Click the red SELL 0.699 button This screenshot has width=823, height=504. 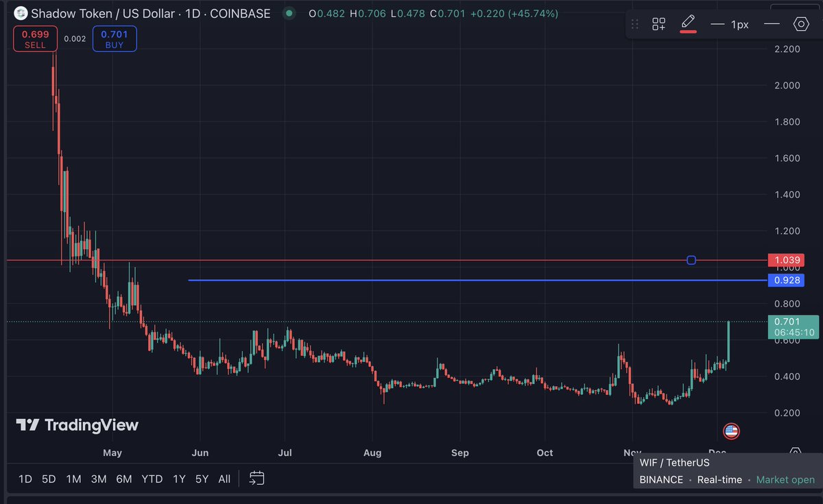point(35,39)
